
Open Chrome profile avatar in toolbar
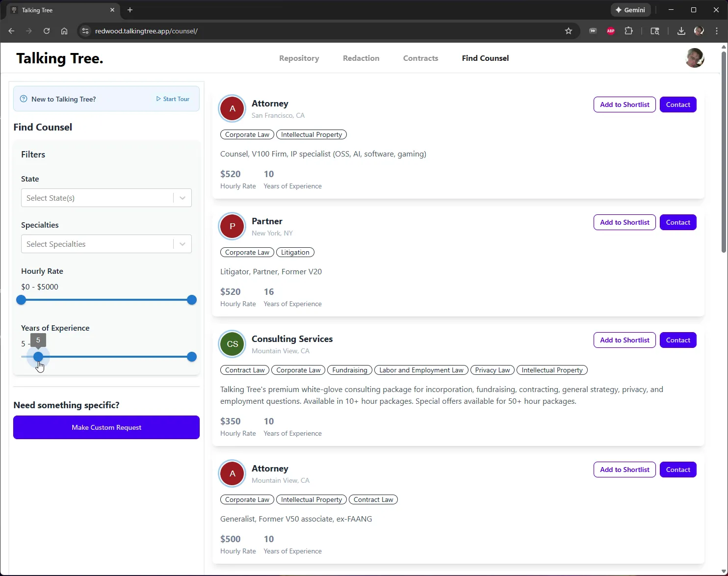point(699,31)
